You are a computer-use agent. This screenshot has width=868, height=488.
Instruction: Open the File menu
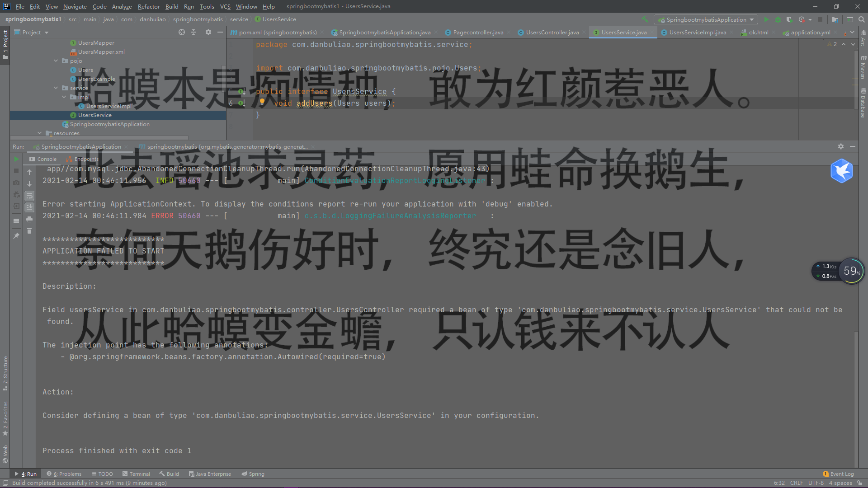tap(20, 6)
